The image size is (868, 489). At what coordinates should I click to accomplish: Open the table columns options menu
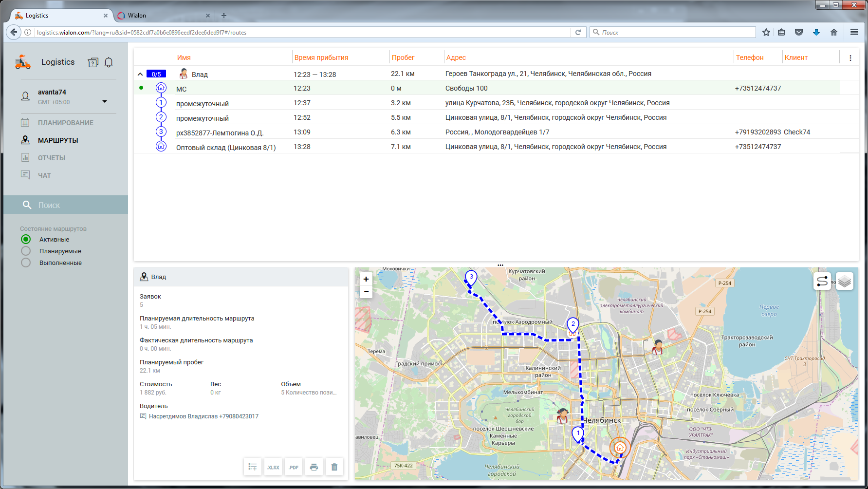point(850,58)
